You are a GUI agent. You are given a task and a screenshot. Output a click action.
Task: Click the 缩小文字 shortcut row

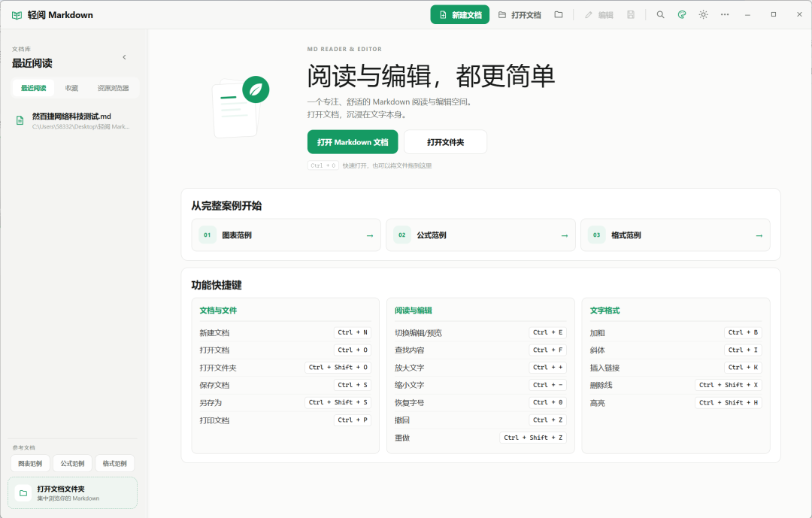tap(480, 385)
